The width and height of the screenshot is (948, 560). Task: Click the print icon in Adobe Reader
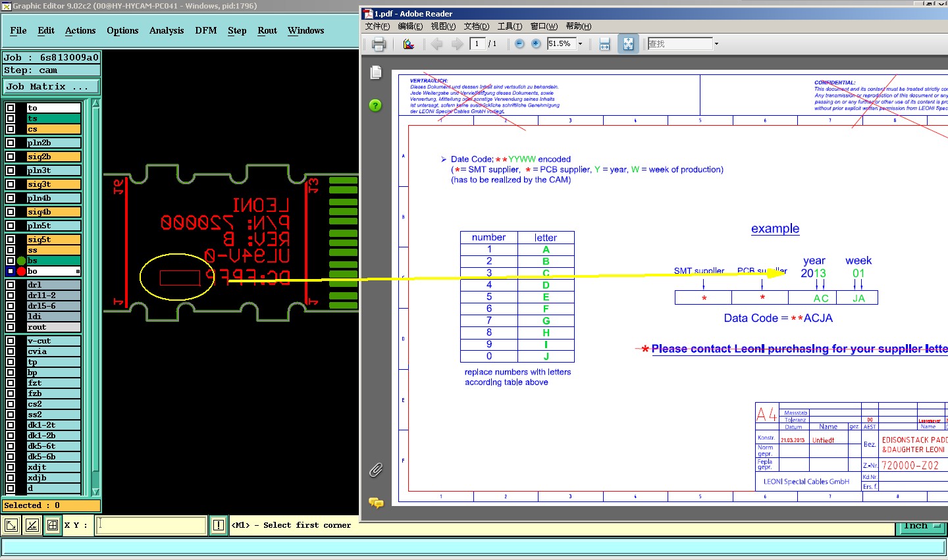point(379,44)
